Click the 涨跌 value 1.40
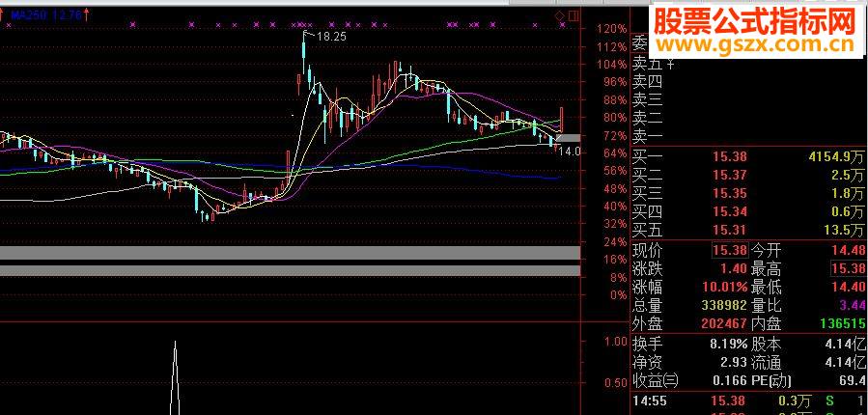Image resolution: width=868 pixels, height=415 pixels. click(x=735, y=269)
